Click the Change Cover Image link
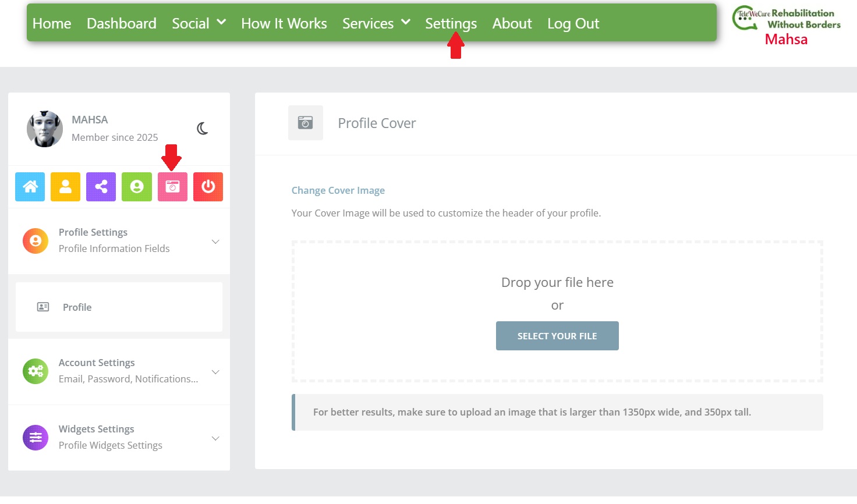 pyautogui.click(x=338, y=190)
